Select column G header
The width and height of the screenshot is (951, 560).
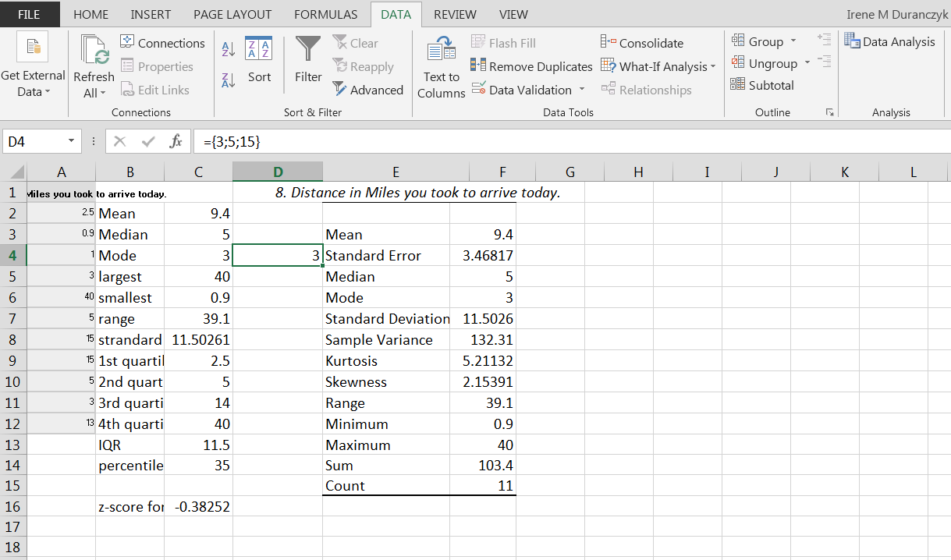click(570, 172)
